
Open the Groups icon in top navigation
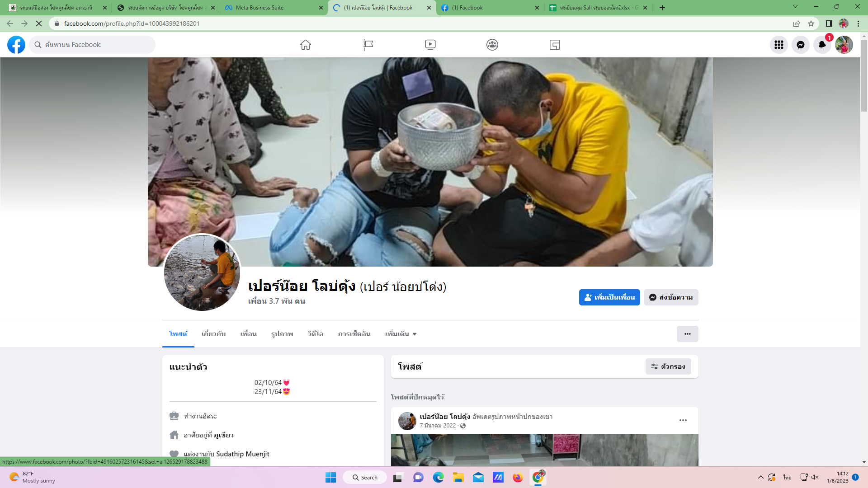coord(492,45)
